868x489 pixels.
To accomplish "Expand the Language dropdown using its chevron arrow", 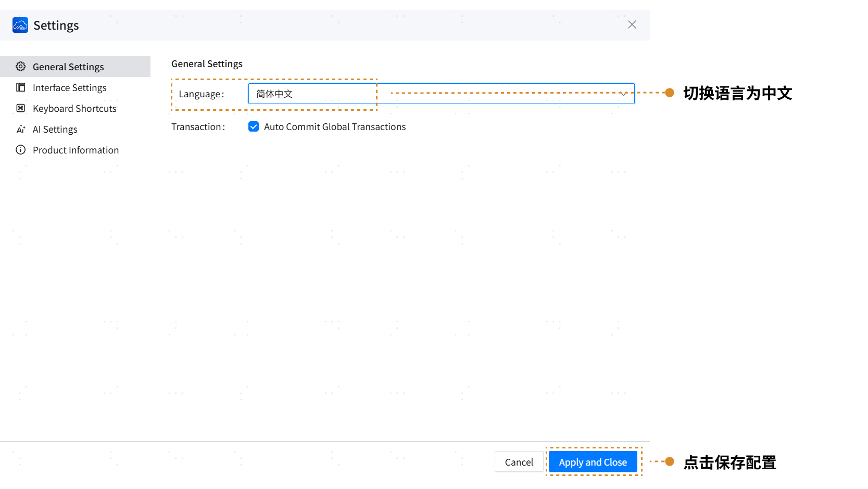I will tap(623, 94).
